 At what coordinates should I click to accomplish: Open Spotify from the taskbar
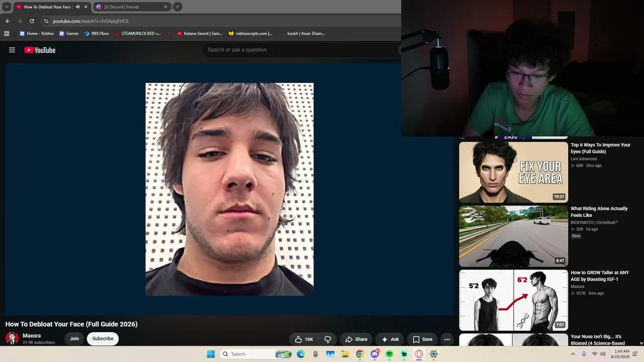click(x=389, y=354)
